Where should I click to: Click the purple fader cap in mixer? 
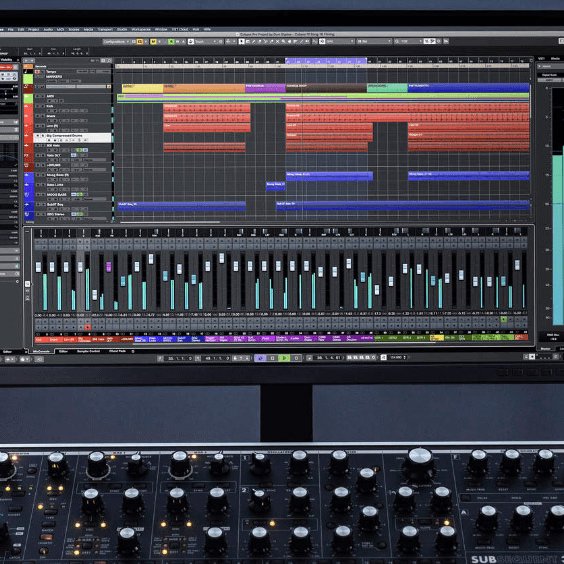pos(109,267)
